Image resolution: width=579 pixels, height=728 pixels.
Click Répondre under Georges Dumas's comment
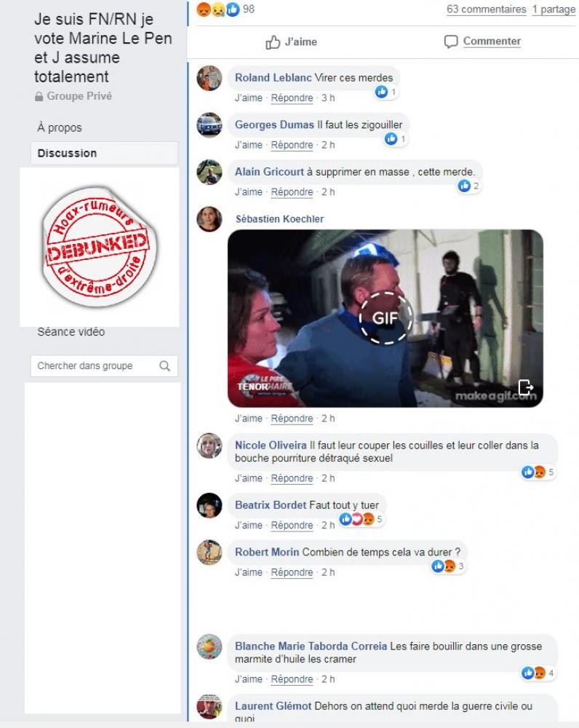(x=292, y=146)
